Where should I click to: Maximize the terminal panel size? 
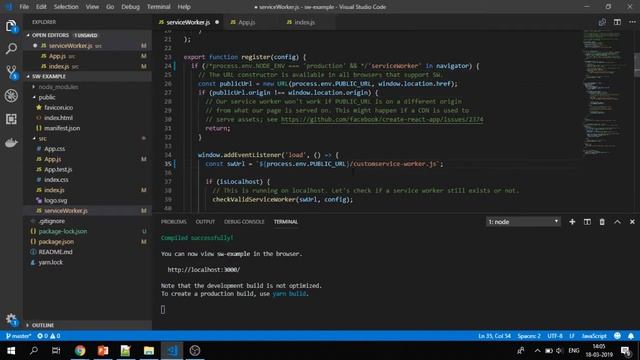pyautogui.click(x=617, y=222)
